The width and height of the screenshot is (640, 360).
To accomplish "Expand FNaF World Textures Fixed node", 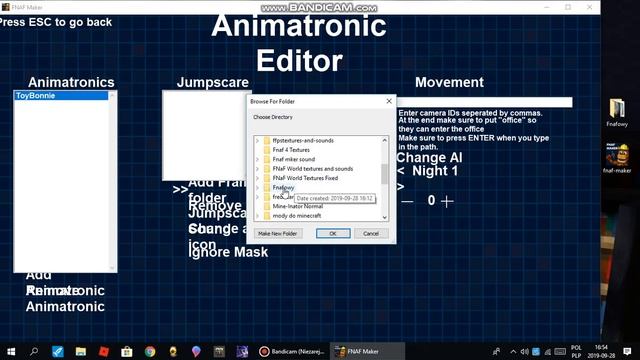I will [258, 178].
